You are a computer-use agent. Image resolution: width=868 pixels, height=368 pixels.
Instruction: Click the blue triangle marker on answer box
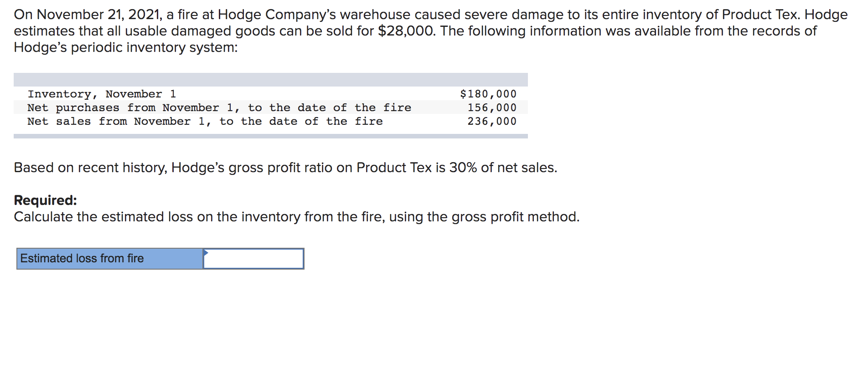point(206,252)
